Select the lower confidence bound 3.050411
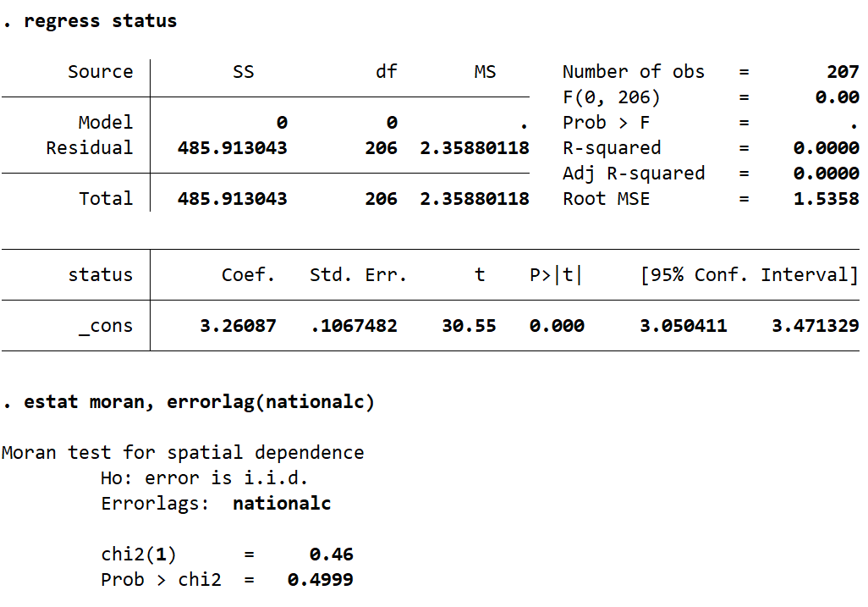The width and height of the screenshot is (868, 607). pos(683,326)
